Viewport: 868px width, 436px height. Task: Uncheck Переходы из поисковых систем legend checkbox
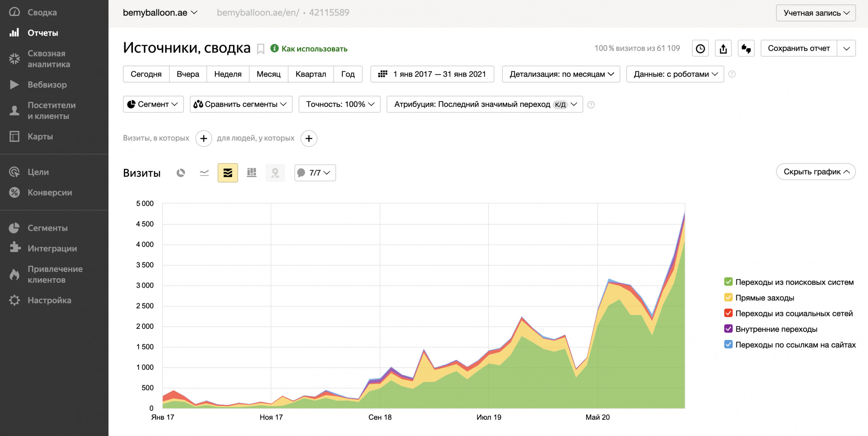point(728,282)
